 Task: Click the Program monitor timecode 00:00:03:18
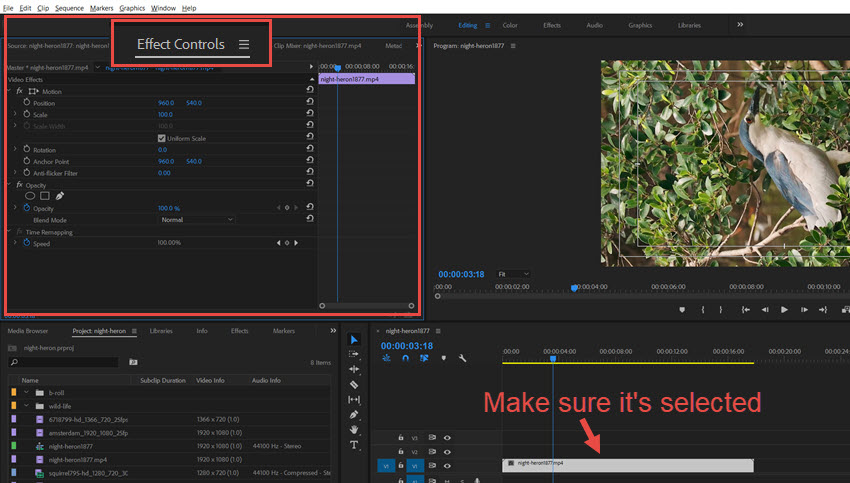pos(461,274)
